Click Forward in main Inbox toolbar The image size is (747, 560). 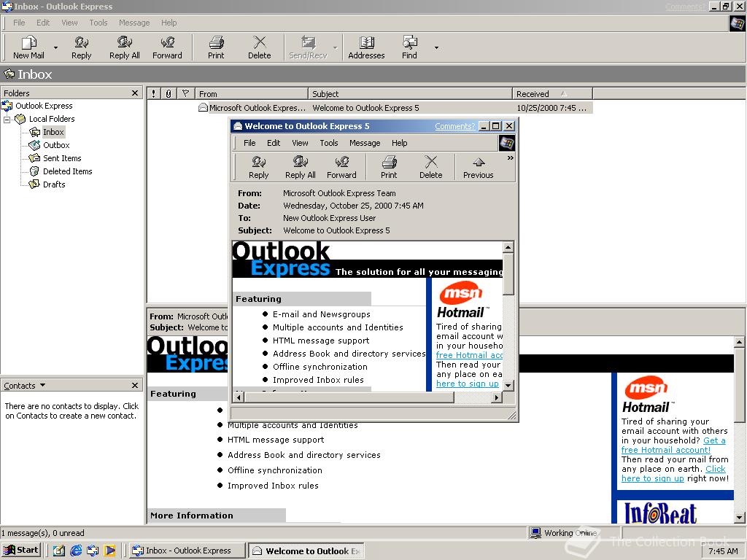tap(167, 47)
